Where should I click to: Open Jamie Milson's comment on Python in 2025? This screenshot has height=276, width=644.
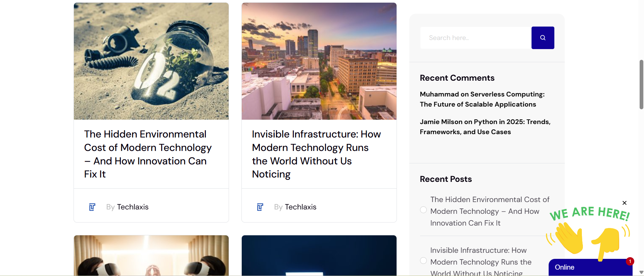coord(485,127)
